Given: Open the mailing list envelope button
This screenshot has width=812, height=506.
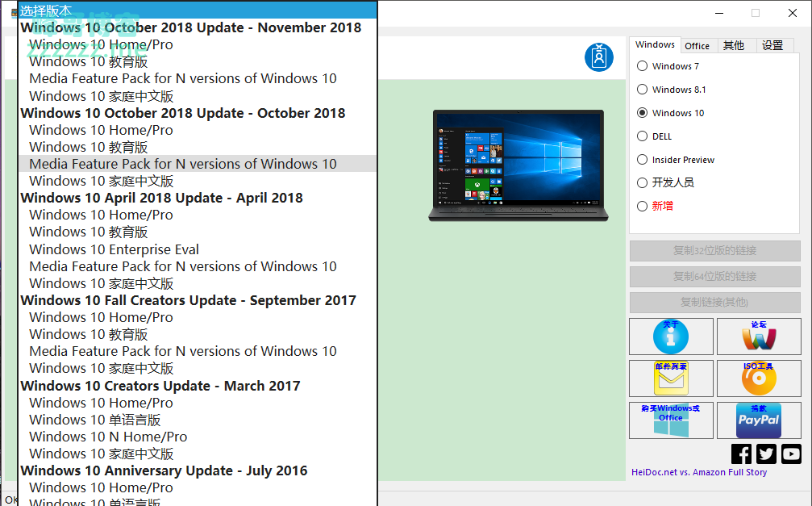Looking at the screenshot, I should click(671, 378).
